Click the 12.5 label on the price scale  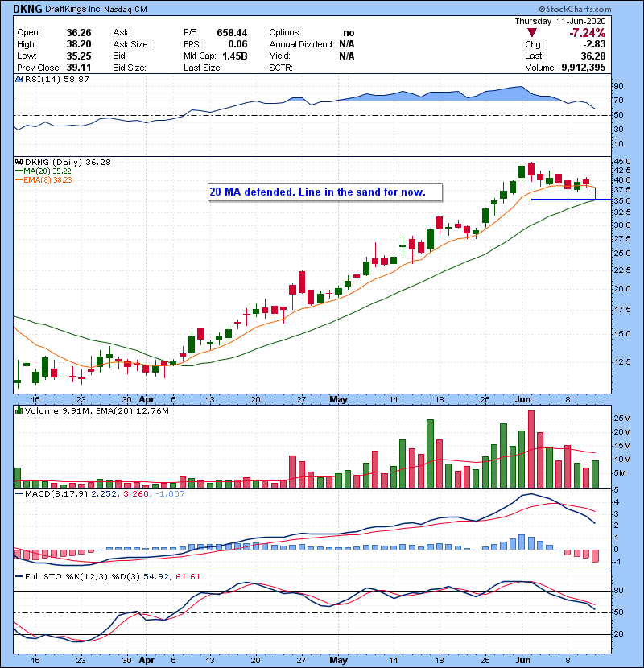(x=621, y=361)
